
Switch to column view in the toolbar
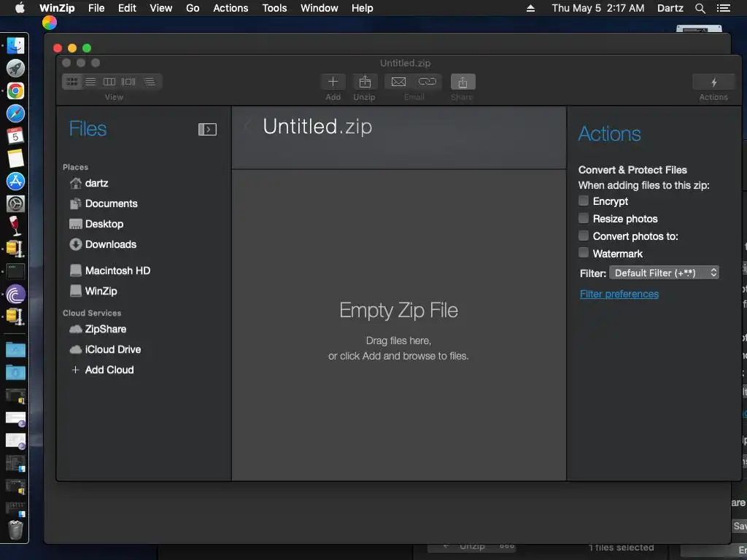tap(109, 82)
